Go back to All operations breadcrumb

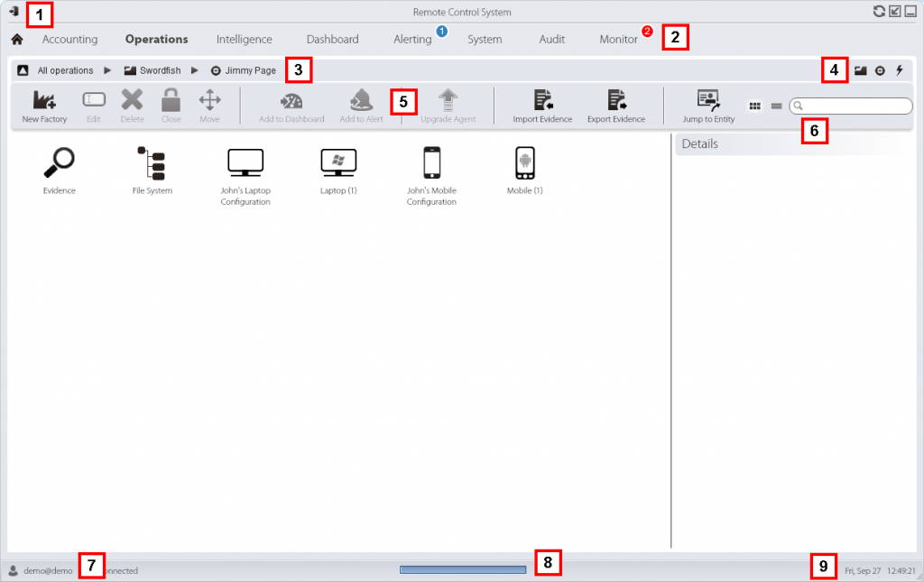[65, 70]
